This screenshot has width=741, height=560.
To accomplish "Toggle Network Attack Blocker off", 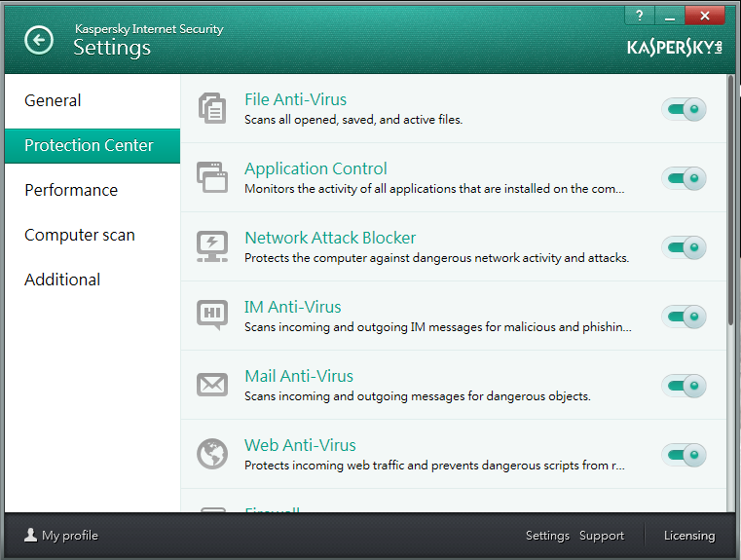I will pos(684,247).
